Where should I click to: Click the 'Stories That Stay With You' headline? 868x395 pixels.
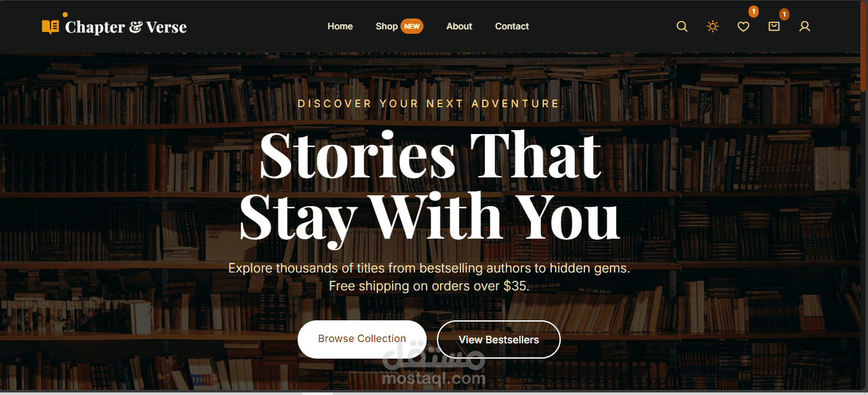point(430,186)
